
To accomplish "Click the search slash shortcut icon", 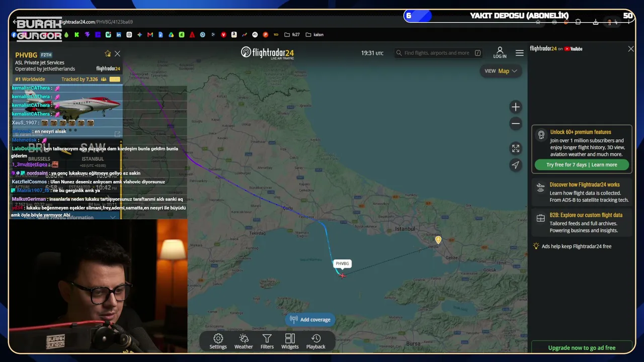I will (477, 53).
